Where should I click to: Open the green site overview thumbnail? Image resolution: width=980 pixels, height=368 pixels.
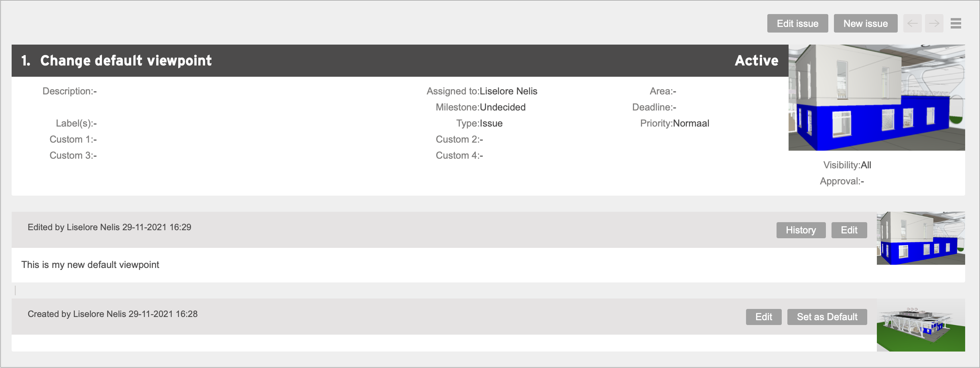click(921, 325)
